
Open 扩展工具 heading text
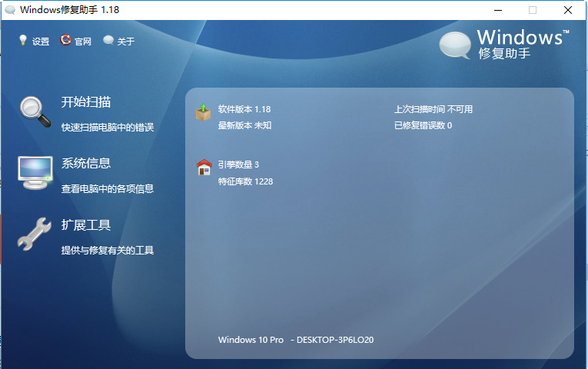coord(86,225)
